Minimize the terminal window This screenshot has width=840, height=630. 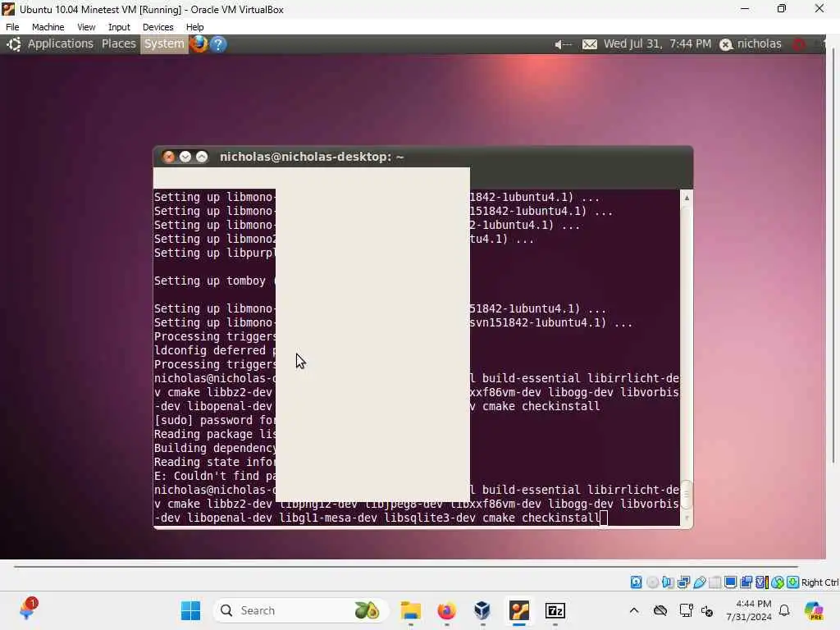tap(185, 157)
